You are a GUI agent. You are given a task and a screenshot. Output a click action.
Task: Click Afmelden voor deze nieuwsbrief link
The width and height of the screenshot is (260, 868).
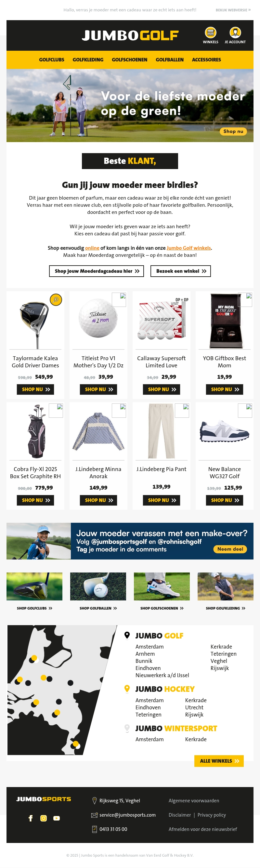203,829
